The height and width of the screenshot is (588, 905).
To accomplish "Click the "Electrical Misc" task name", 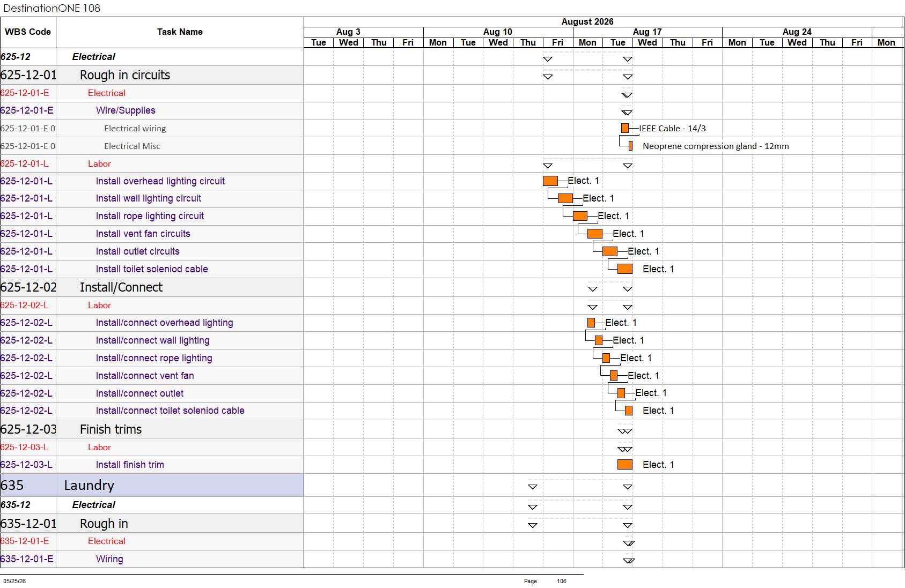I will click(x=132, y=146).
